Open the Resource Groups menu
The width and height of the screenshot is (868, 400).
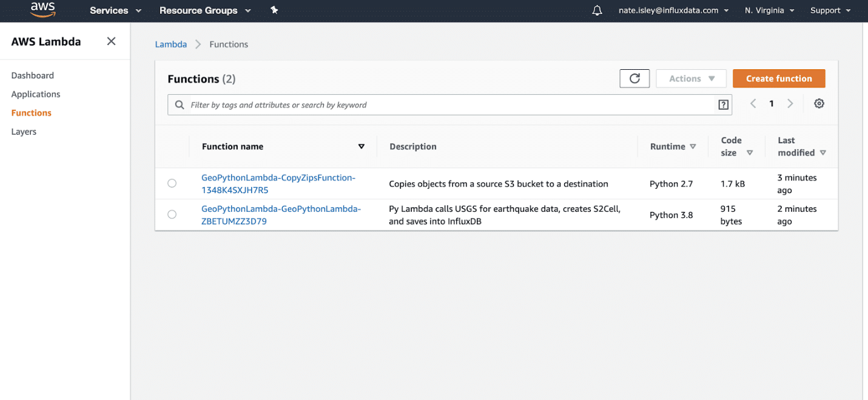[x=204, y=10]
